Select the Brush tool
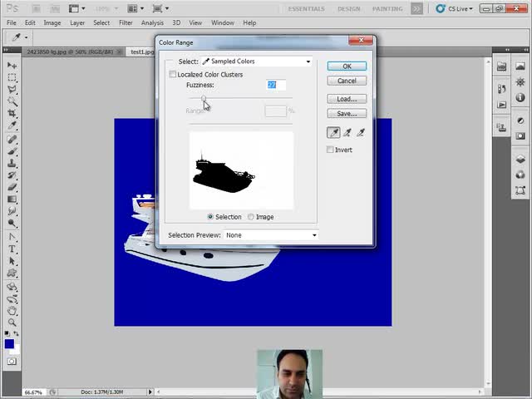This screenshot has width=532, height=399. (x=12, y=151)
